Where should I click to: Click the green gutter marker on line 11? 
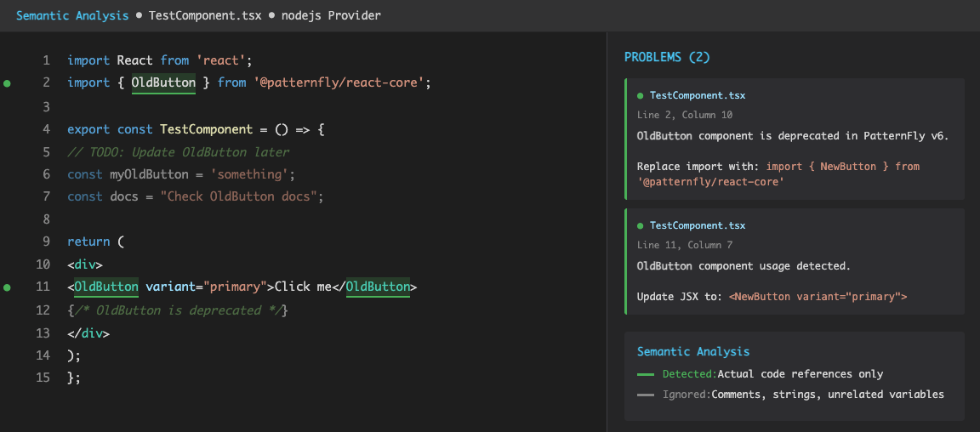[8, 287]
